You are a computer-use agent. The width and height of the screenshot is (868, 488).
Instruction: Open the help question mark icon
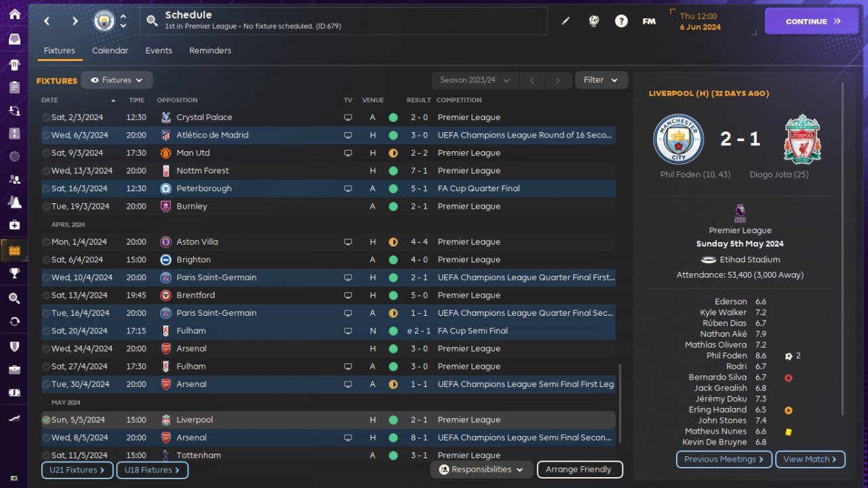(621, 21)
